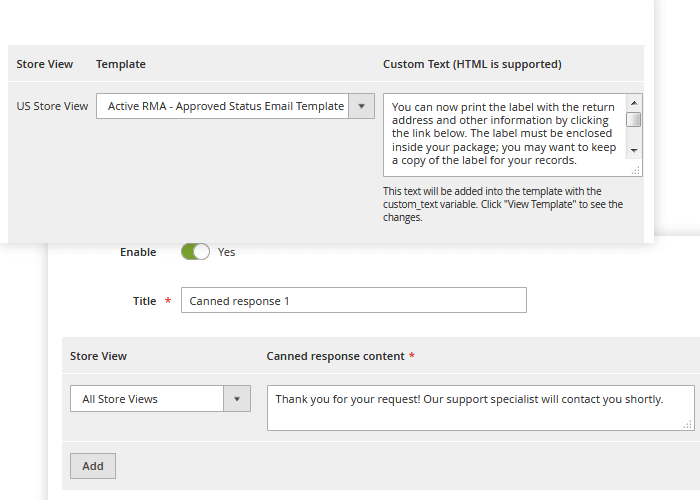Edit the Title field containing Canned response 1
The image size is (700, 500).
coord(354,300)
